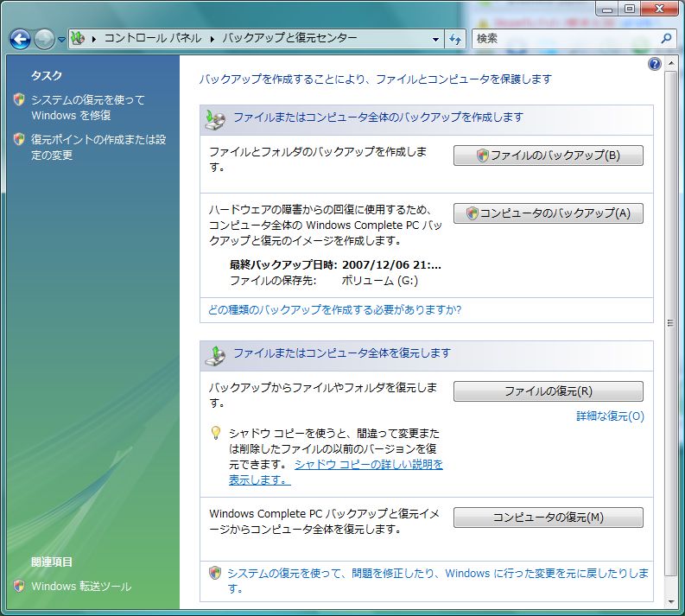Click ファイルまたはコンピュータ全体のバックアップを作成します heading
The image size is (685, 616).
click(x=378, y=117)
